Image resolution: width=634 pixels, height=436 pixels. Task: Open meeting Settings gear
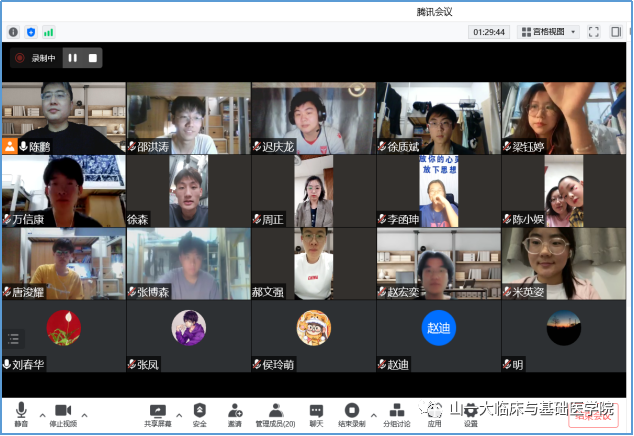click(x=470, y=414)
